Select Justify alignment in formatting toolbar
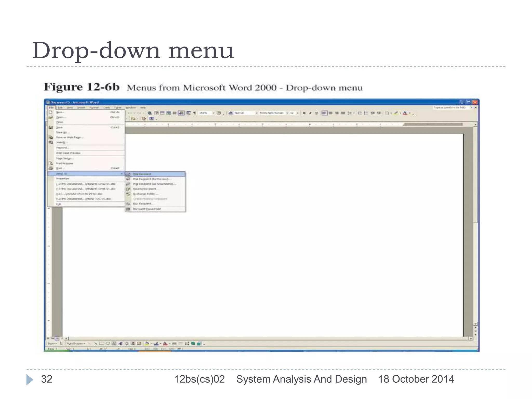The image size is (532, 399). pyautogui.click(x=343, y=113)
